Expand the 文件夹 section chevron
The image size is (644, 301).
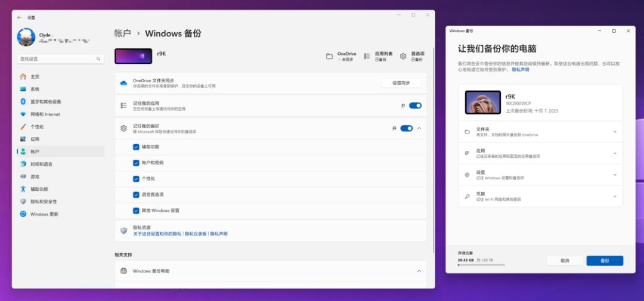[615, 132]
